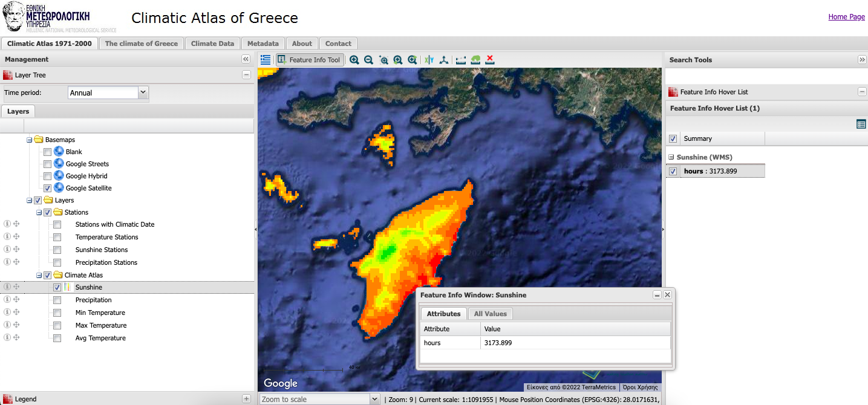
Task: Expand the Legend panel with plus button
Action: point(246,399)
